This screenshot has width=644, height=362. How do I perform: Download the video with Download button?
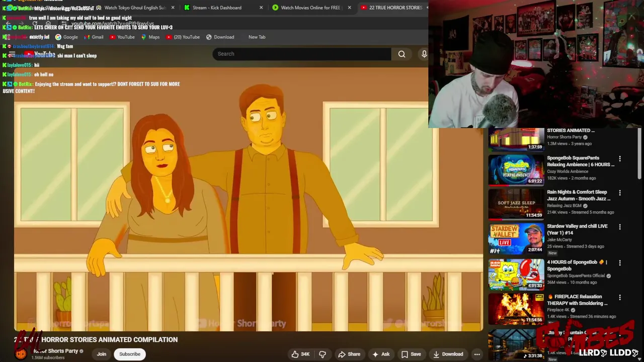448,354
